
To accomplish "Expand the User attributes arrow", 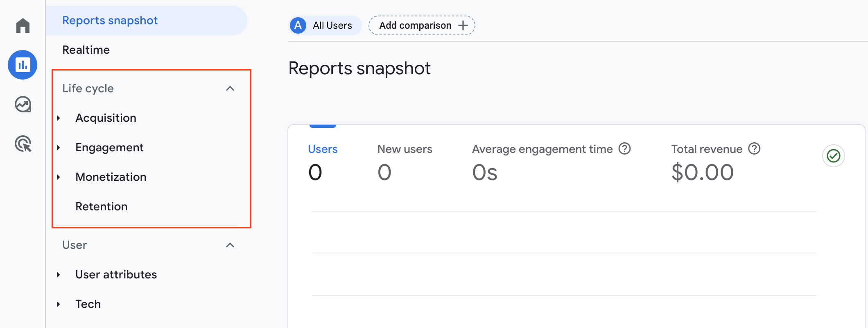I will (x=59, y=275).
